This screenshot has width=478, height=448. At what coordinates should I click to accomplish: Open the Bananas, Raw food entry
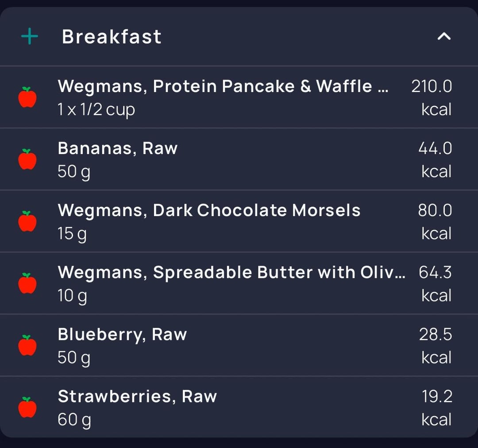point(239,159)
